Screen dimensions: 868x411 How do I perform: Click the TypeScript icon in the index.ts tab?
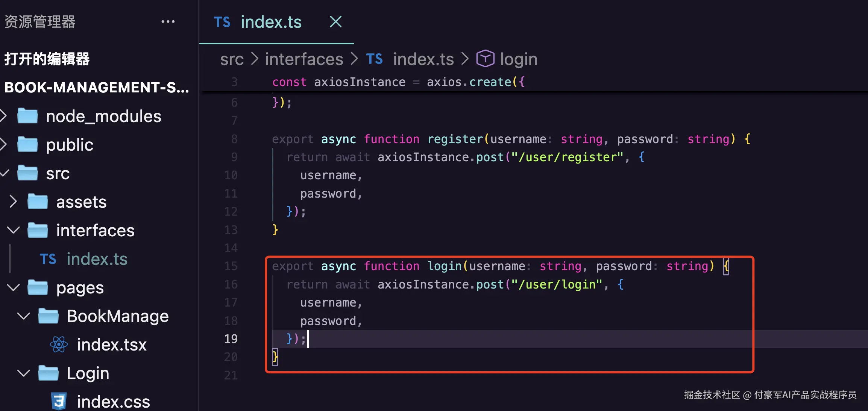(222, 22)
